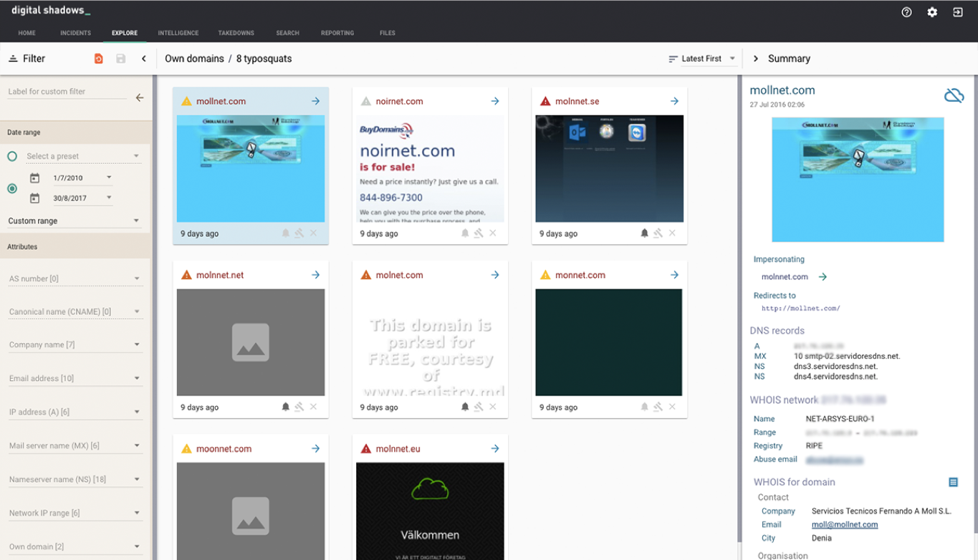Click bell icon on molnnet.net card
978x560 pixels.
point(285,407)
